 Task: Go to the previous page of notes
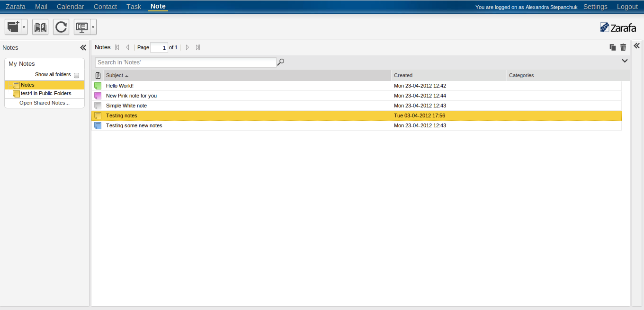pyautogui.click(x=127, y=47)
